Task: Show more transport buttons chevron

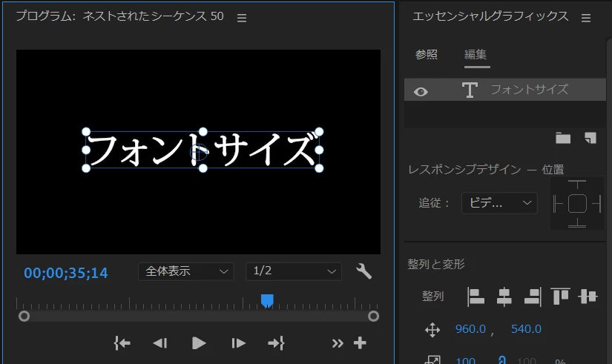Action: tap(338, 343)
